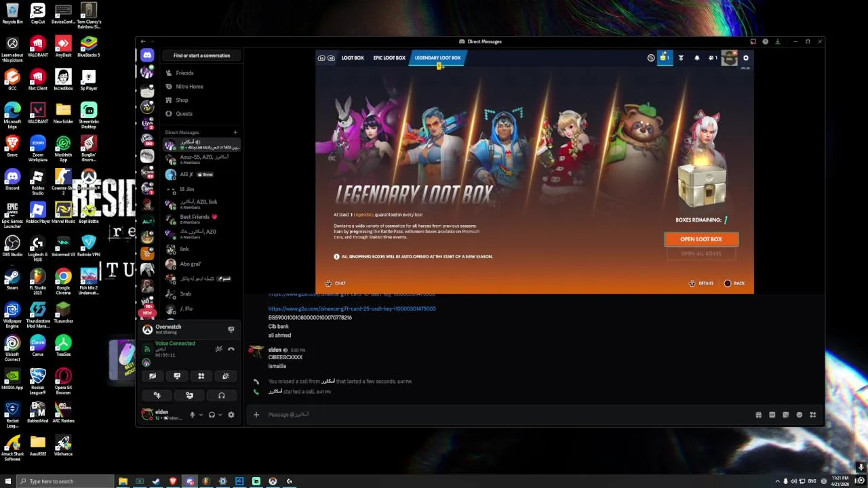
Task: Create a new DM with the plus icon
Action: pyautogui.click(x=235, y=132)
